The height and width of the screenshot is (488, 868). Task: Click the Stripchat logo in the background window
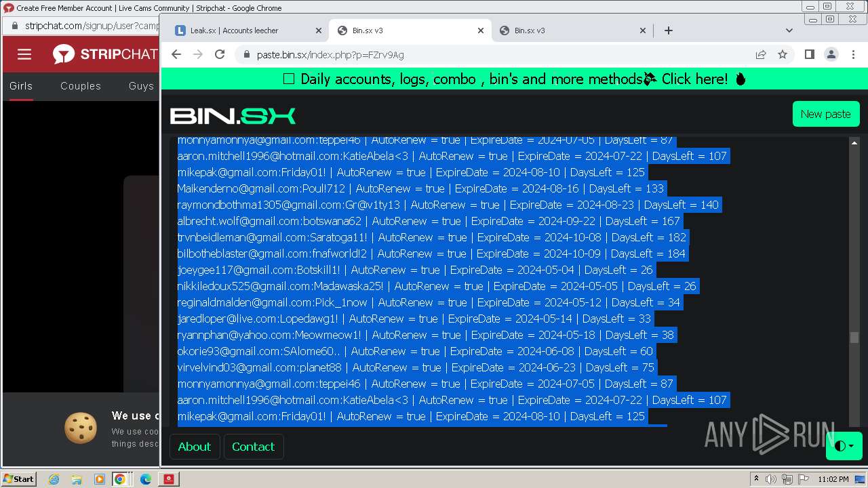pos(105,54)
